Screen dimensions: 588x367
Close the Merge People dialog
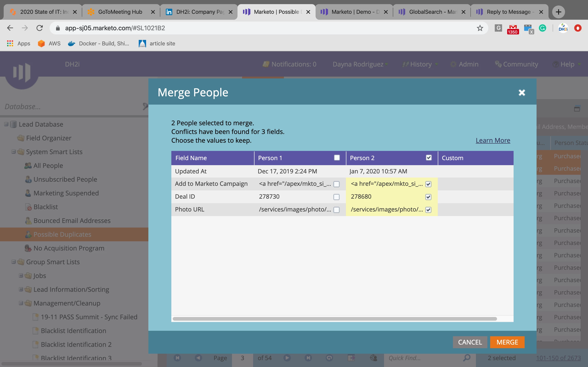point(522,92)
